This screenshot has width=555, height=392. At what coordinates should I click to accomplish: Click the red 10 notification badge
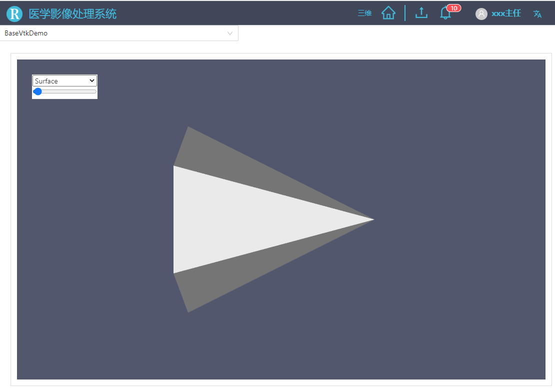point(454,8)
